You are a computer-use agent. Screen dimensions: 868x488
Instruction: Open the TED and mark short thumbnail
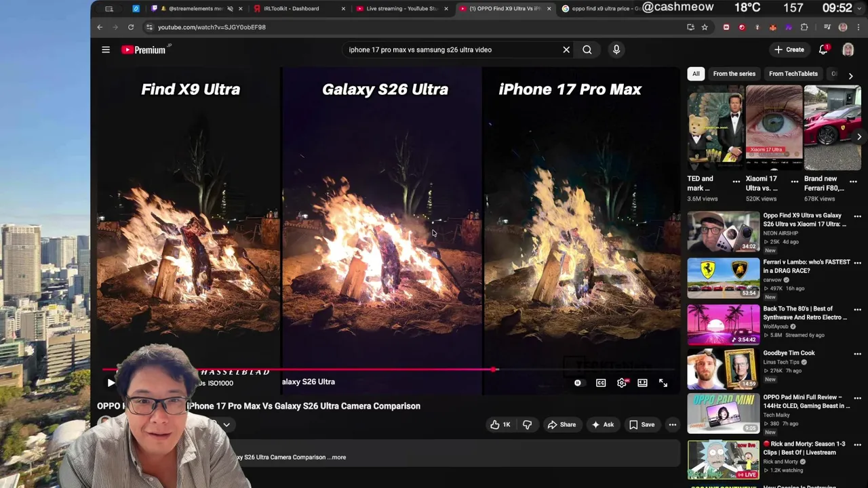click(715, 127)
